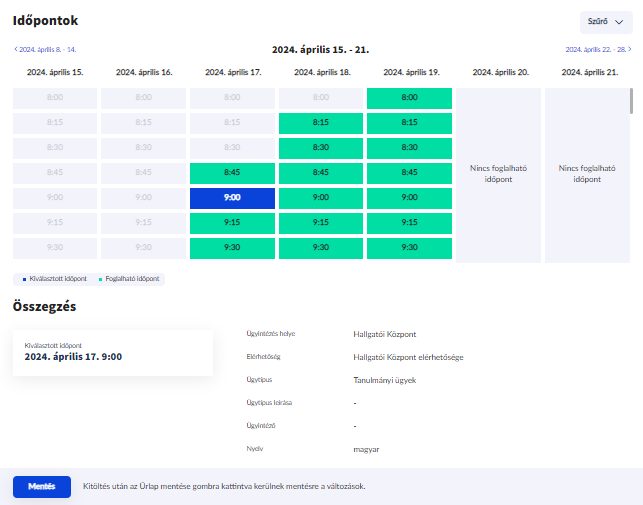Viewport: 643px width, 505px height.
Task: Click the time slot list scrollbar
Action: pos(630,103)
